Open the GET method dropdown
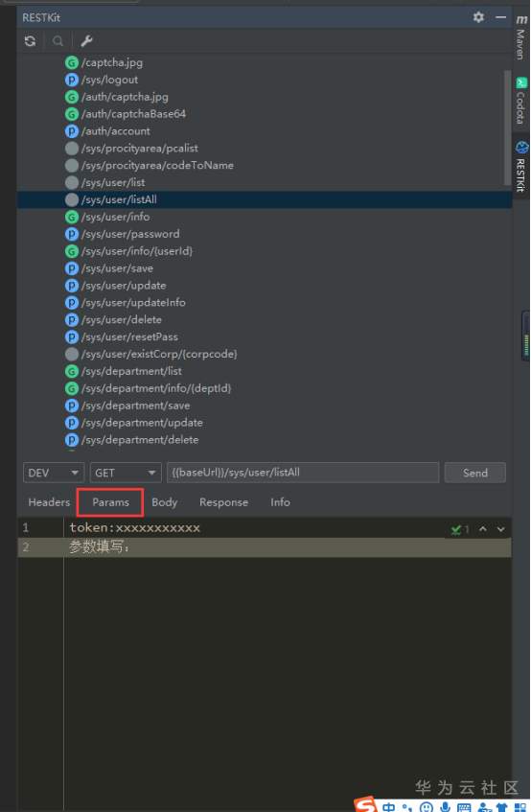This screenshot has height=812, width=531. [126, 473]
